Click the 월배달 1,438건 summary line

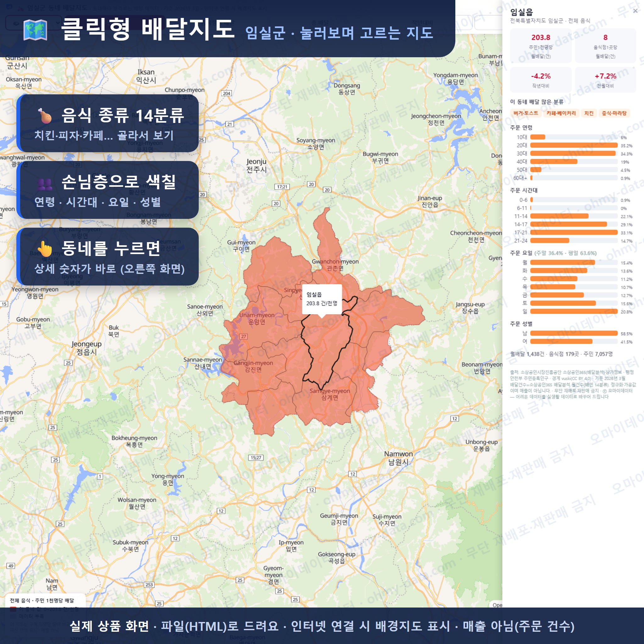(x=561, y=354)
